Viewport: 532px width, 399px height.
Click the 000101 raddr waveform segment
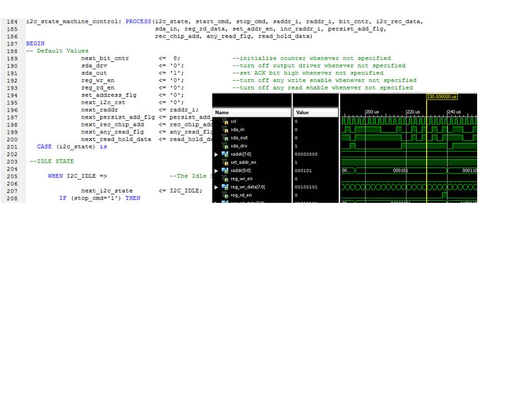click(400, 170)
